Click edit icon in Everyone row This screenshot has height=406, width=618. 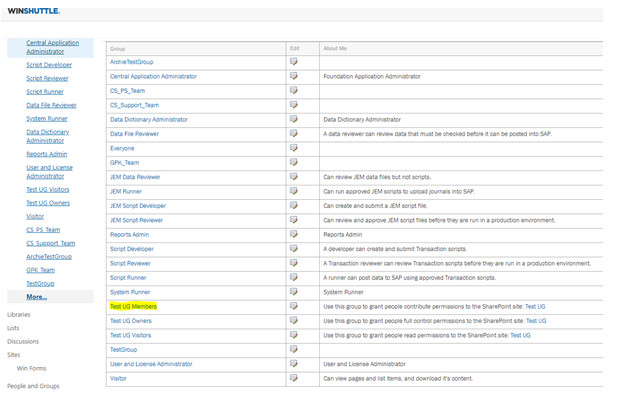point(294,148)
